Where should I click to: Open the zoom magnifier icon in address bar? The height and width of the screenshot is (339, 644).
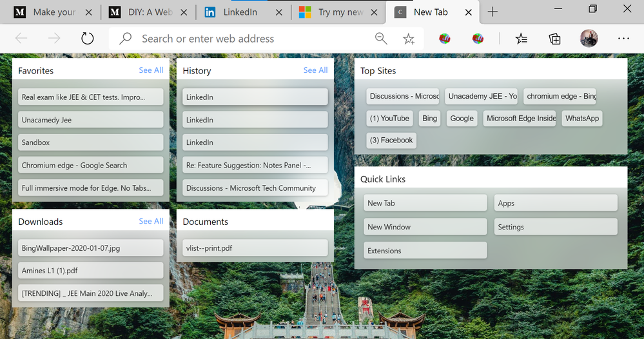381,39
